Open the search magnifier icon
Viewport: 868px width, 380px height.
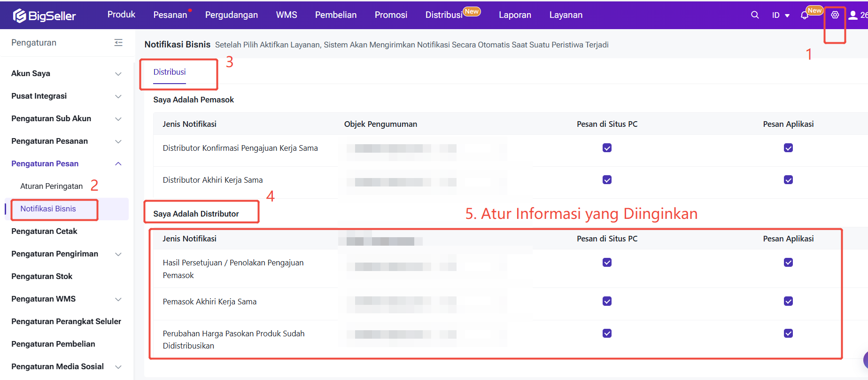tap(755, 15)
